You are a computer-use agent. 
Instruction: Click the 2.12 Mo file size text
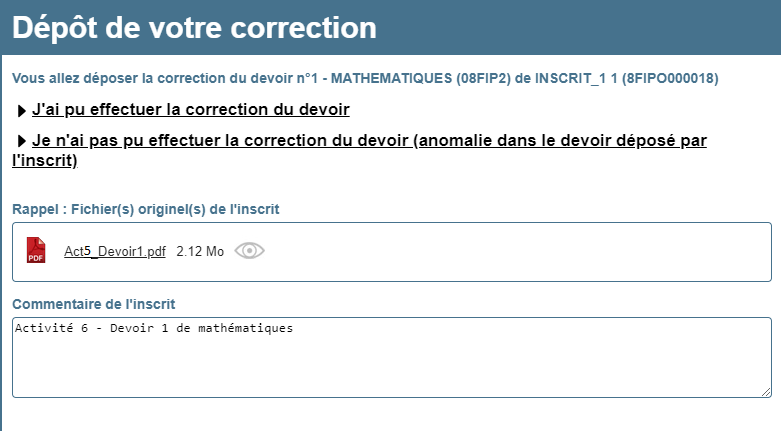(200, 251)
